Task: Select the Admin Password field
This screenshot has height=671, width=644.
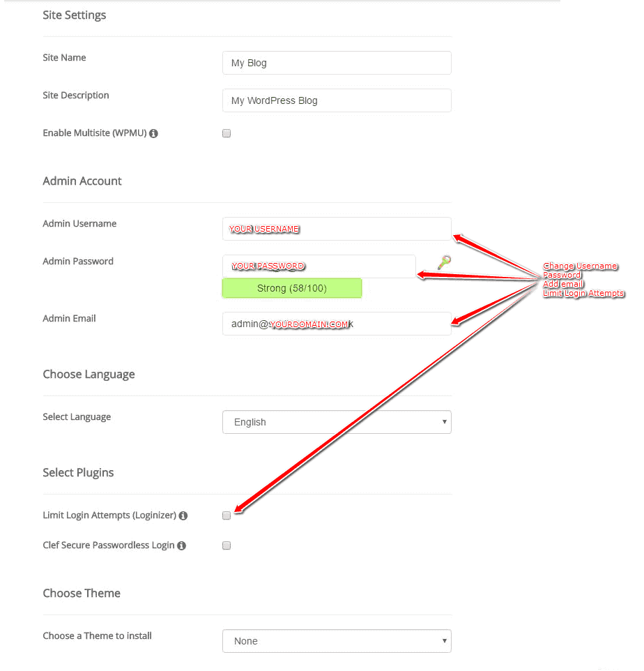Action: coord(319,266)
